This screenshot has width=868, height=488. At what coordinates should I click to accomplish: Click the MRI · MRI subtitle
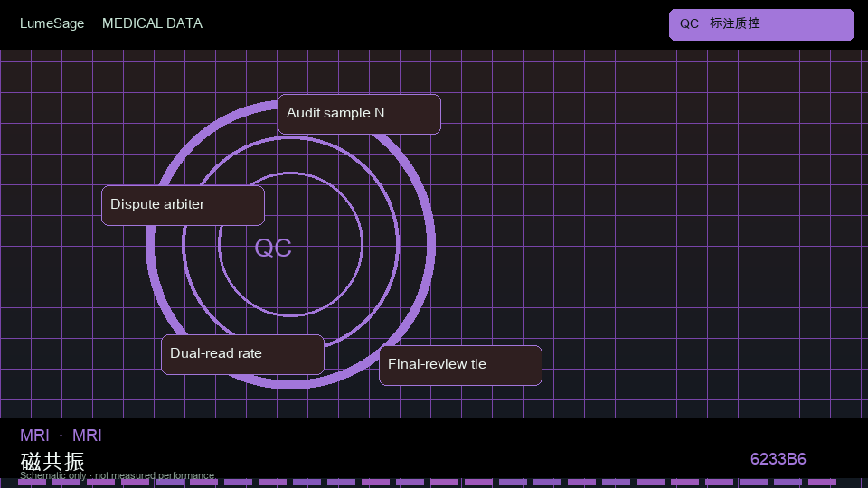[61, 436]
